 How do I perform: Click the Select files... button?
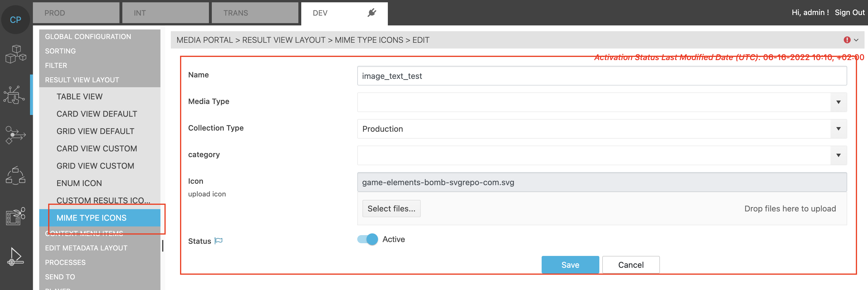[x=391, y=208]
